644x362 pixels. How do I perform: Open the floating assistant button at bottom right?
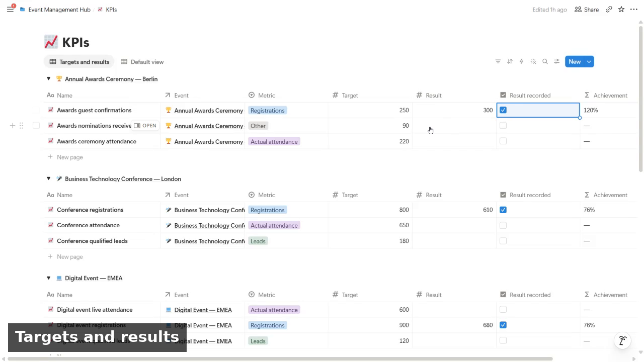pos(623,340)
